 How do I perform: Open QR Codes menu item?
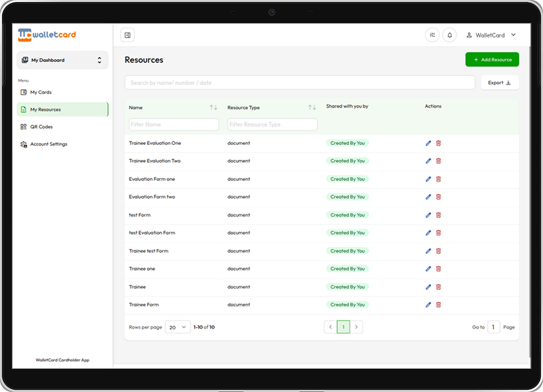[62, 127]
